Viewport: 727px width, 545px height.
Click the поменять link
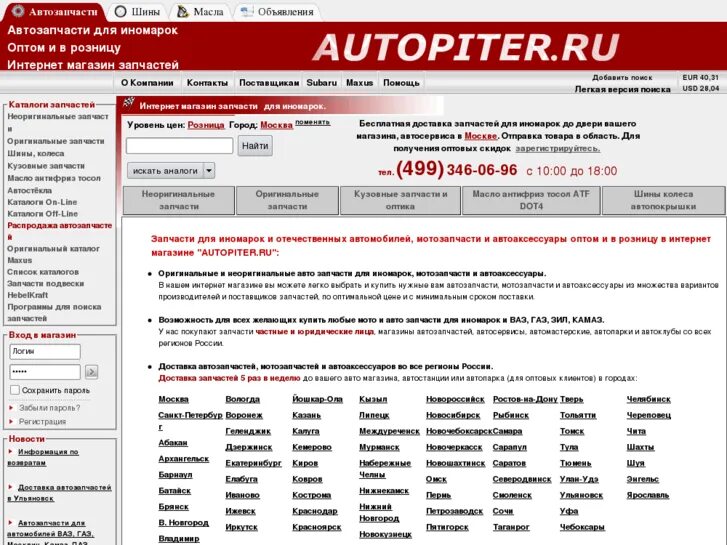312,122
